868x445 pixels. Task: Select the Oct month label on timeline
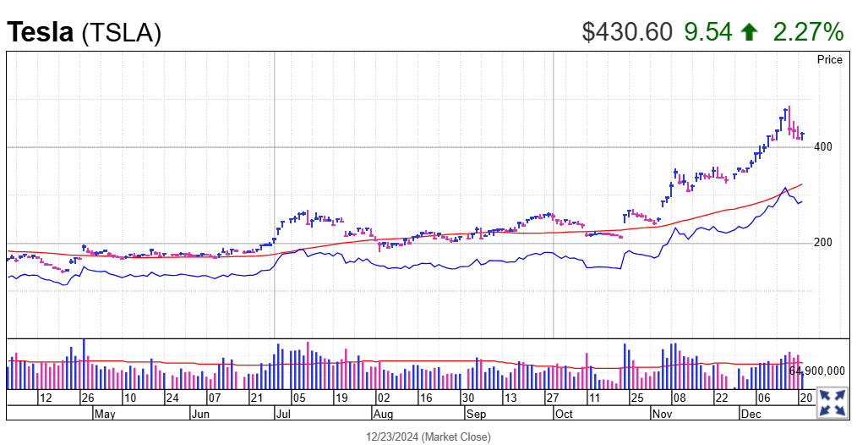[x=564, y=414]
